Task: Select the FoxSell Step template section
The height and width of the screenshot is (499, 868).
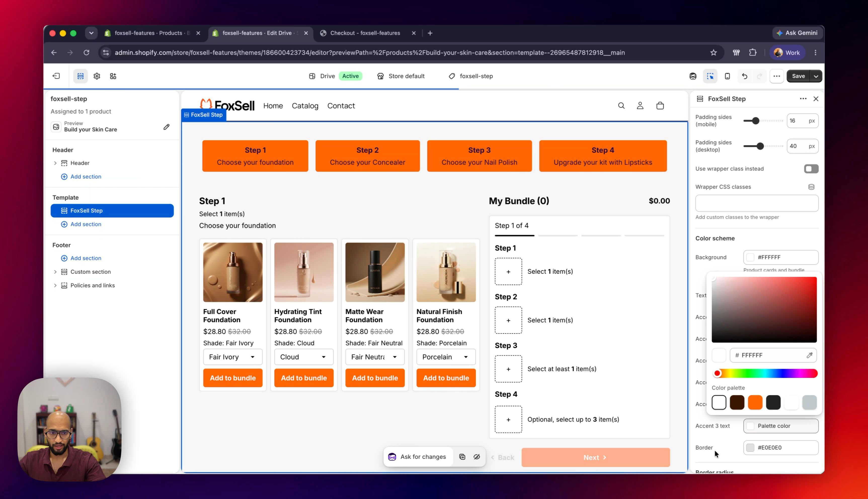Action: click(x=112, y=211)
